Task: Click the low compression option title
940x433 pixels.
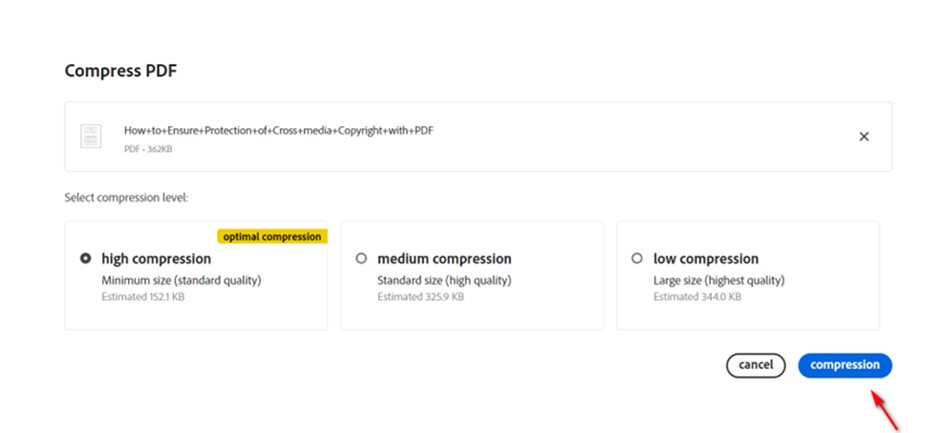Action: [706, 259]
